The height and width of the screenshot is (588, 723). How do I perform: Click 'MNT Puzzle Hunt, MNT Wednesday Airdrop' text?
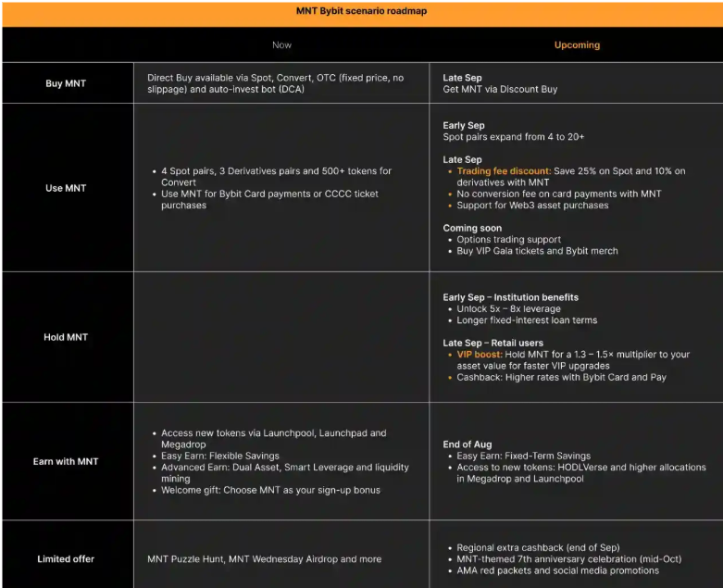point(264,559)
